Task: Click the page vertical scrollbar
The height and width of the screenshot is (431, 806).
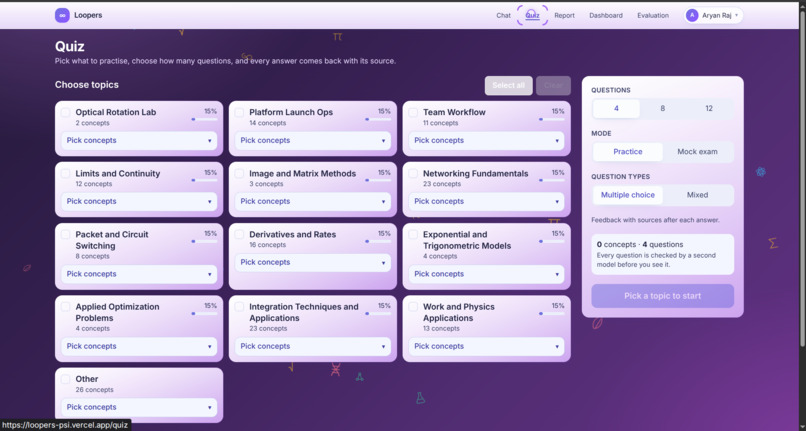Action: coord(802,177)
